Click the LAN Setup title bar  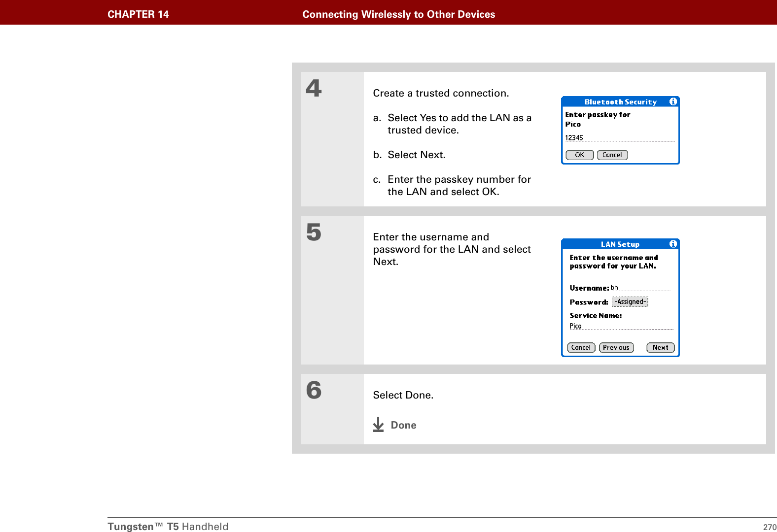tap(620, 244)
